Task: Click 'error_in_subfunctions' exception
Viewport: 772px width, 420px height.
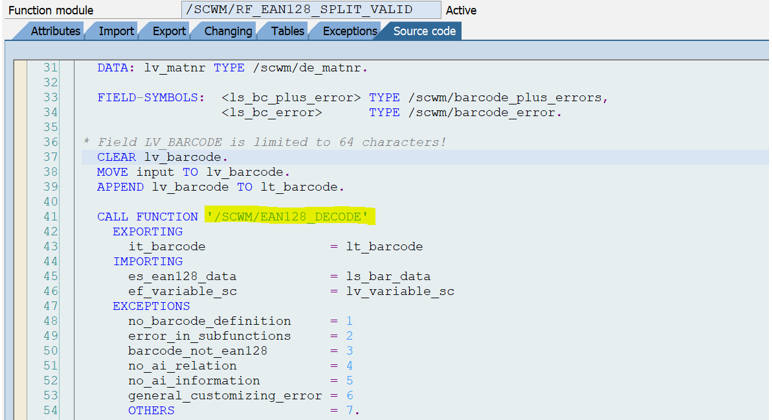Action: click(209, 336)
